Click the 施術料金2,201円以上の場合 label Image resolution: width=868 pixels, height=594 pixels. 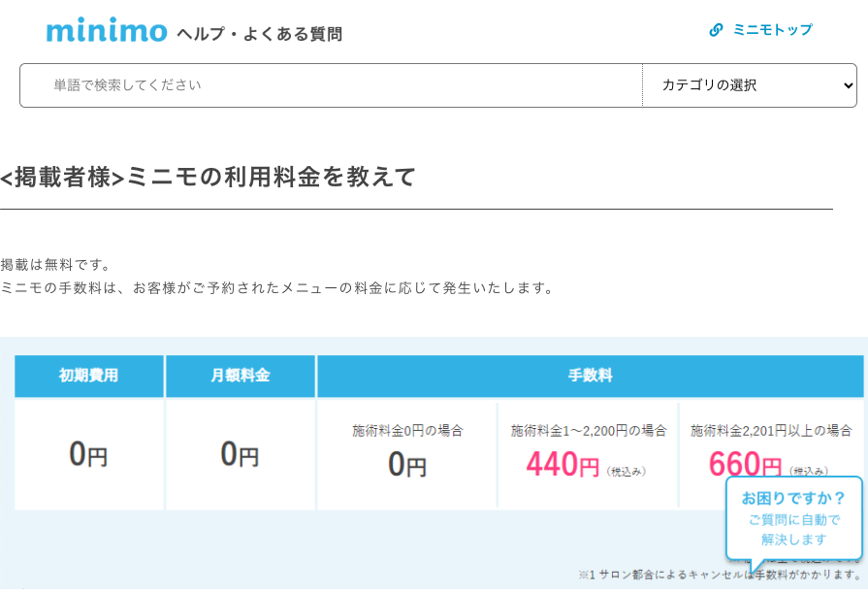pos(771,430)
